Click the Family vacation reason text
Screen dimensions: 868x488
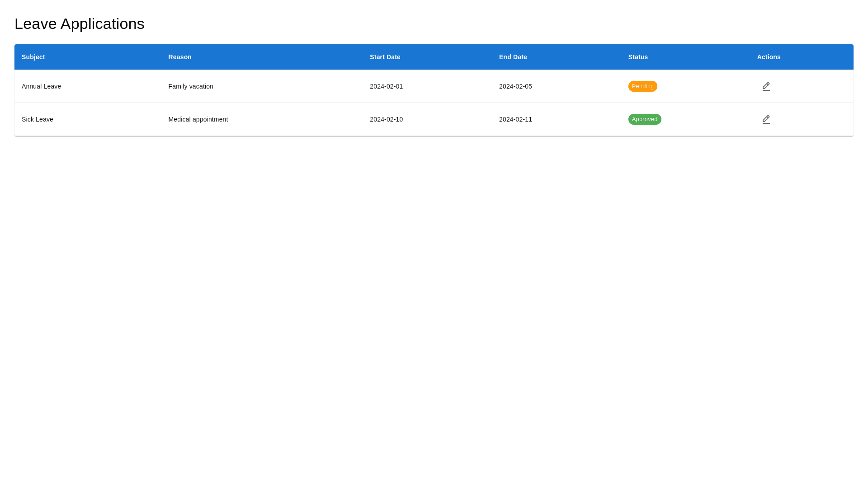tap(191, 86)
